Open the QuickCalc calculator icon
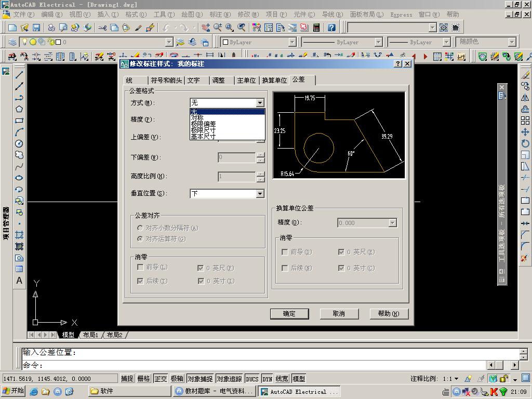Screen dimensions: 532x399 click(316, 28)
